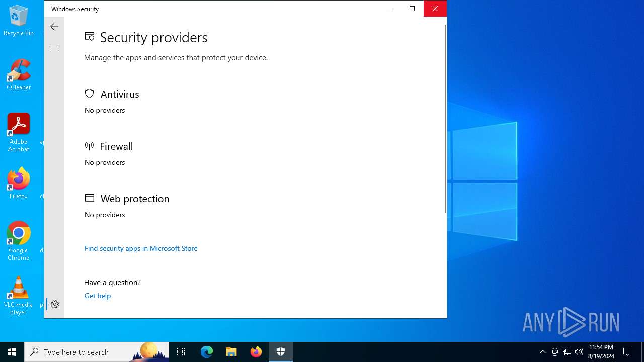
Task: Maximize the Windows Security window
Action: (412, 9)
